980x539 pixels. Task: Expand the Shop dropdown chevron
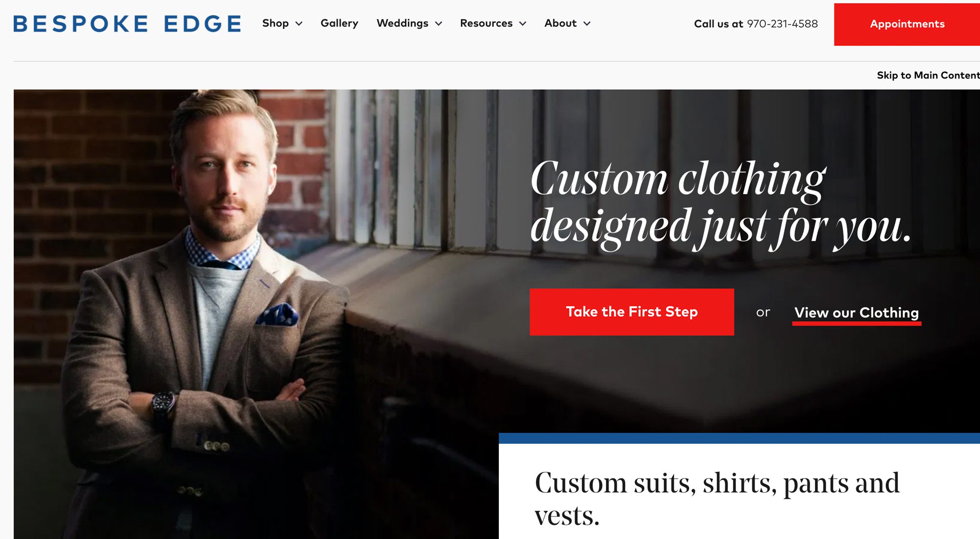pos(299,23)
